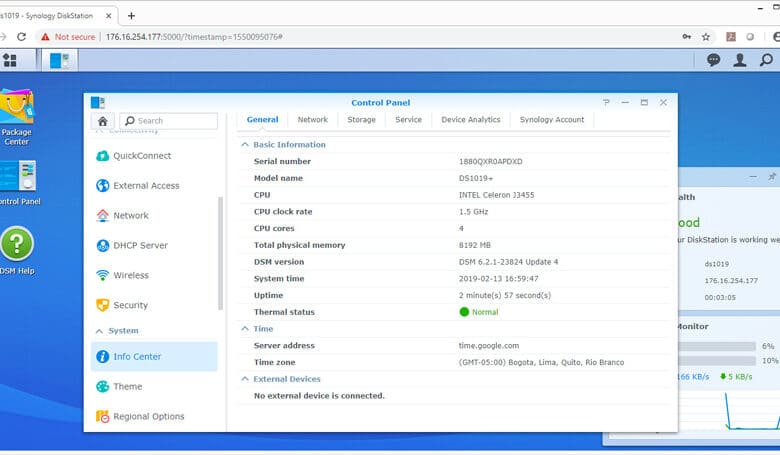Click model name value DS1019+
This screenshot has width=780, height=455.
coord(476,178)
